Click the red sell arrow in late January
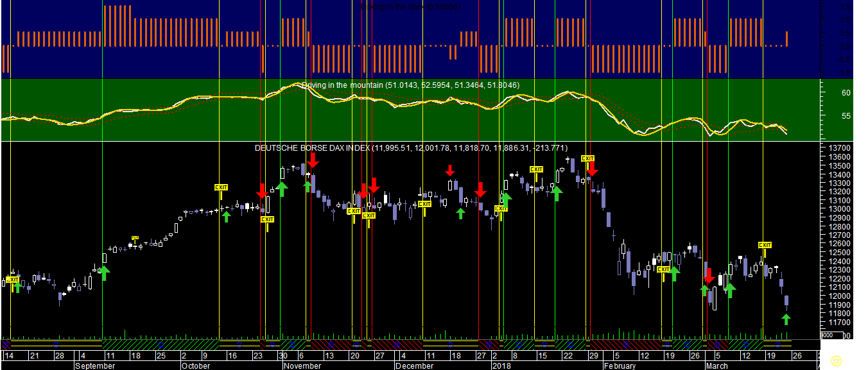The width and height of the screenshot is (868, 370). click(592, 169)
